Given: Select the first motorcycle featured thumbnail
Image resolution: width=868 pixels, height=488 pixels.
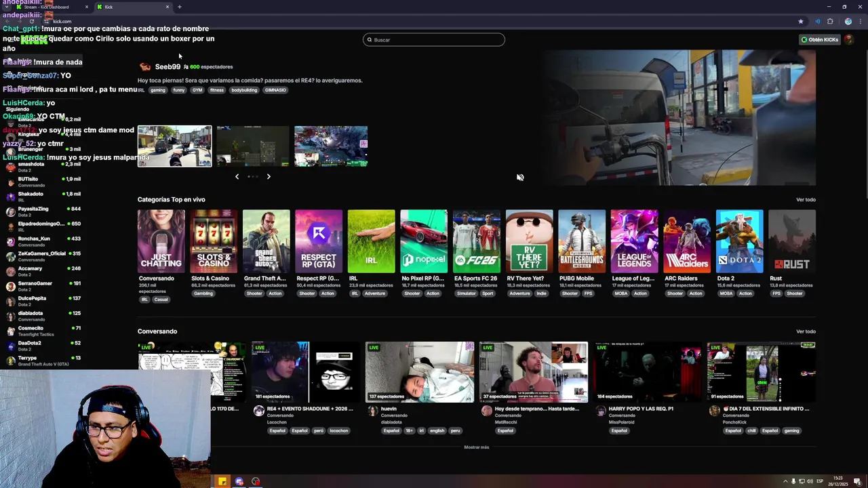Looking at the screenshot, I should (174, 146).
